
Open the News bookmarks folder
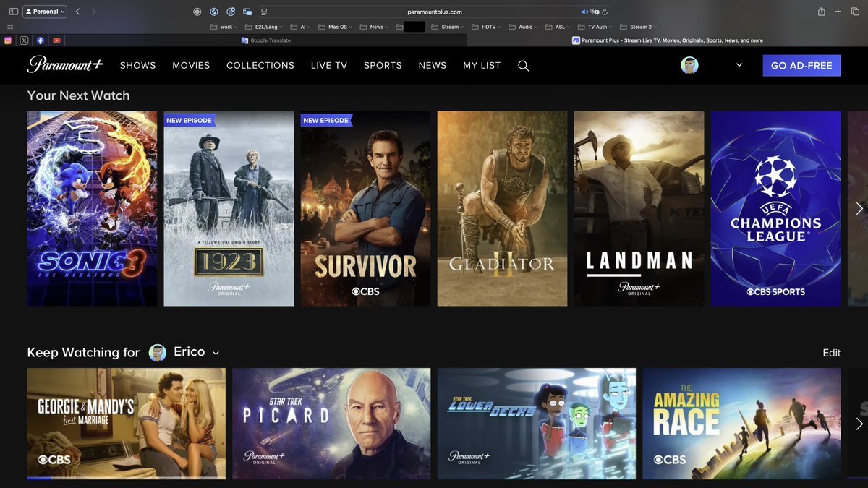tap(374, 27)
